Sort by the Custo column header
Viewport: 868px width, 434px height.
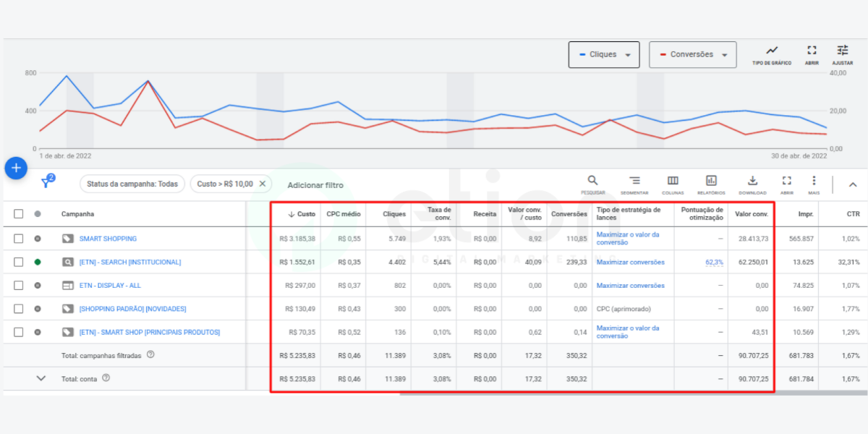(302, 214)
